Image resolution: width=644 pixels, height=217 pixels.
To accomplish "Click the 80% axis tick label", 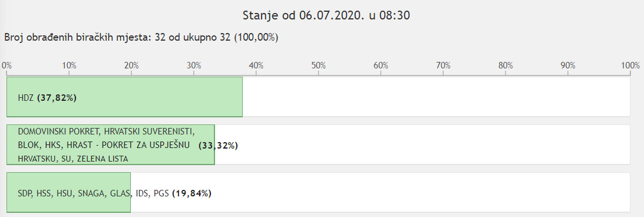I will [x=506, y=65].
